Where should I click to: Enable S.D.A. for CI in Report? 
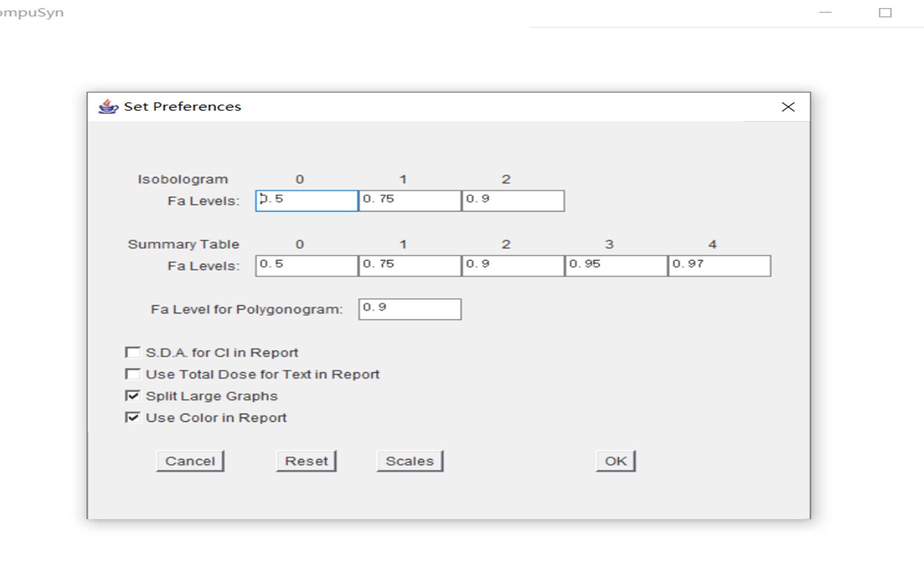[x=133, y=352]
